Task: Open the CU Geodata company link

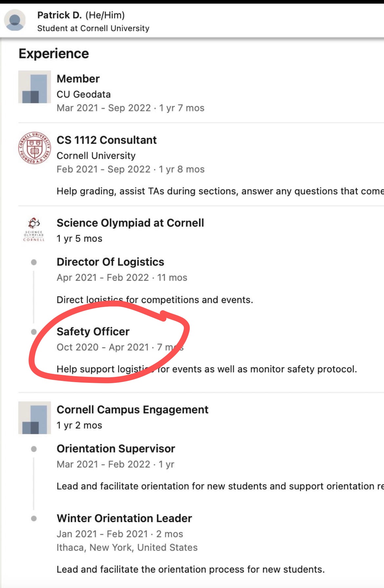Action: (84, 94)
